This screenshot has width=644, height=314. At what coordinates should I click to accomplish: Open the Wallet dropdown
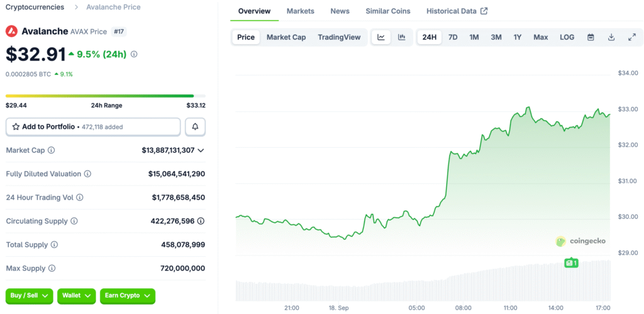pyautogui.click(x=76, y=296)
